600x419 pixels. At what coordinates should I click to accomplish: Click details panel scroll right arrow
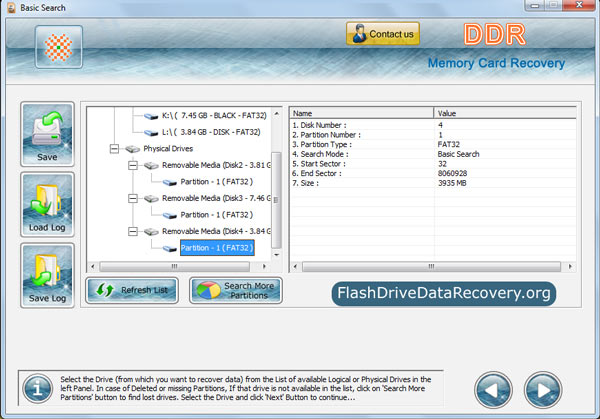point(571,266)
